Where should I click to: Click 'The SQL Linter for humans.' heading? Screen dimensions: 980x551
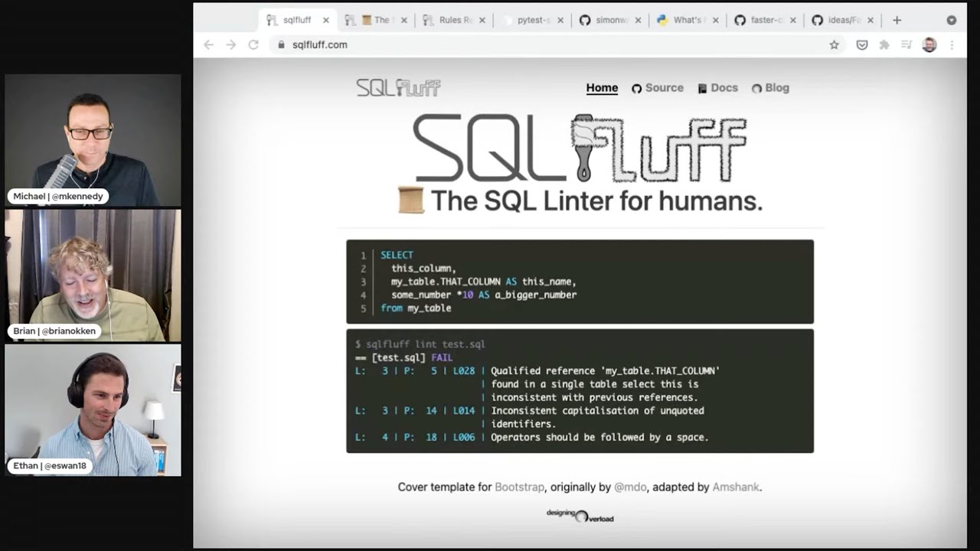[x=596, y=201]
